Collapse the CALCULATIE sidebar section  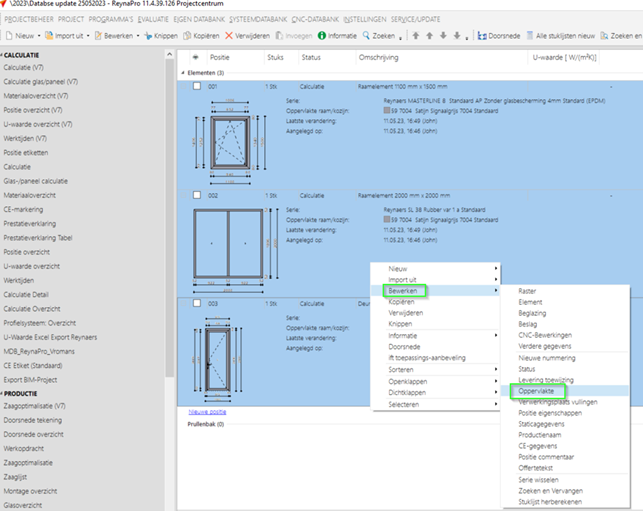(2, 55)
